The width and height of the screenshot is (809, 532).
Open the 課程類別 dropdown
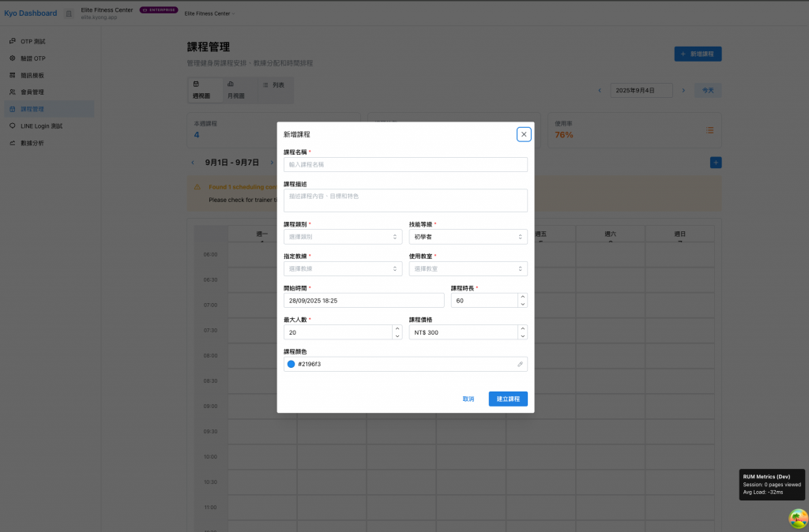[343, 237]
